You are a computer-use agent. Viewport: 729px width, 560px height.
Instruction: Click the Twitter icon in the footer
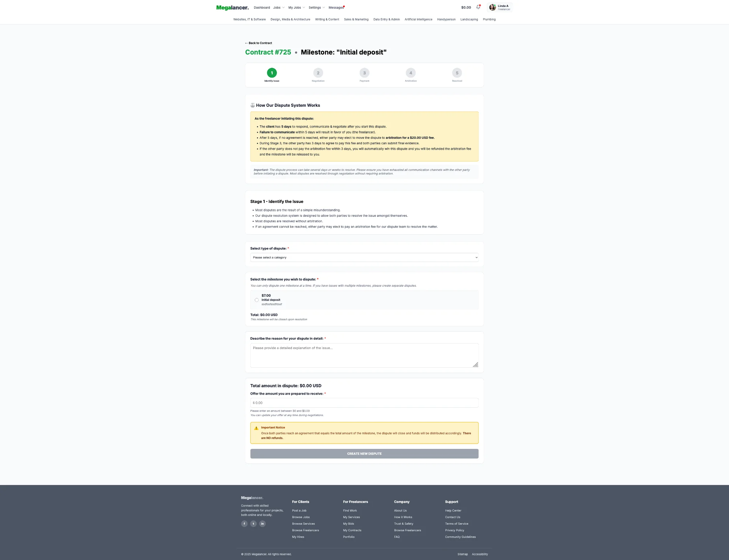[x=253, y=524]
